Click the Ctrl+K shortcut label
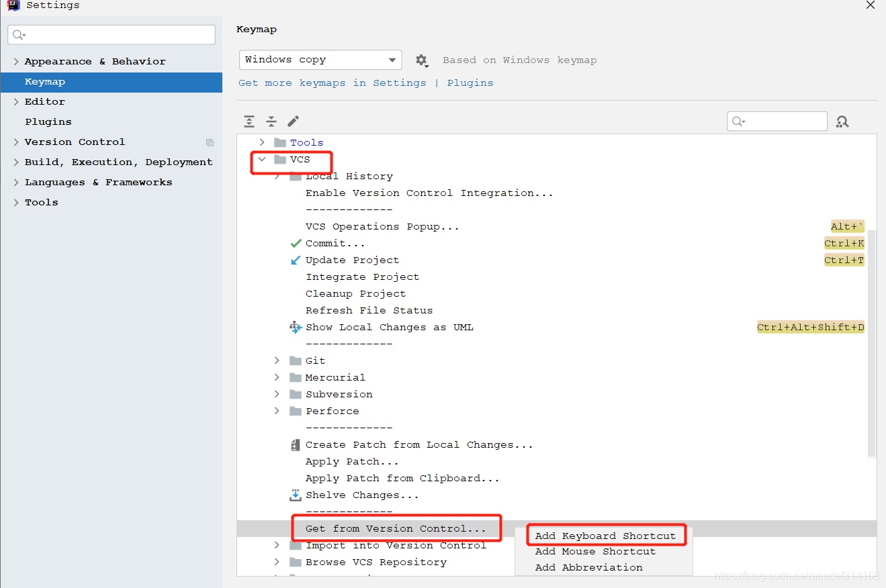The width and height of the screenshot is (886, 588). click(x=844, y=243)
